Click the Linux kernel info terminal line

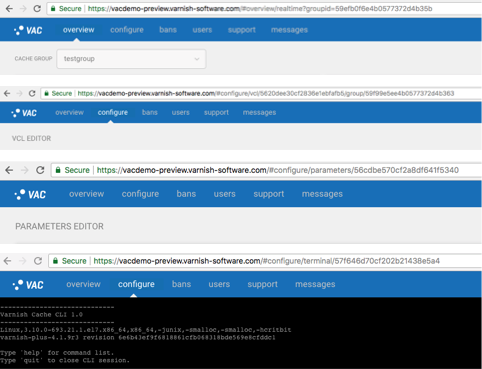pyautogui.click(x=146, y=330)
